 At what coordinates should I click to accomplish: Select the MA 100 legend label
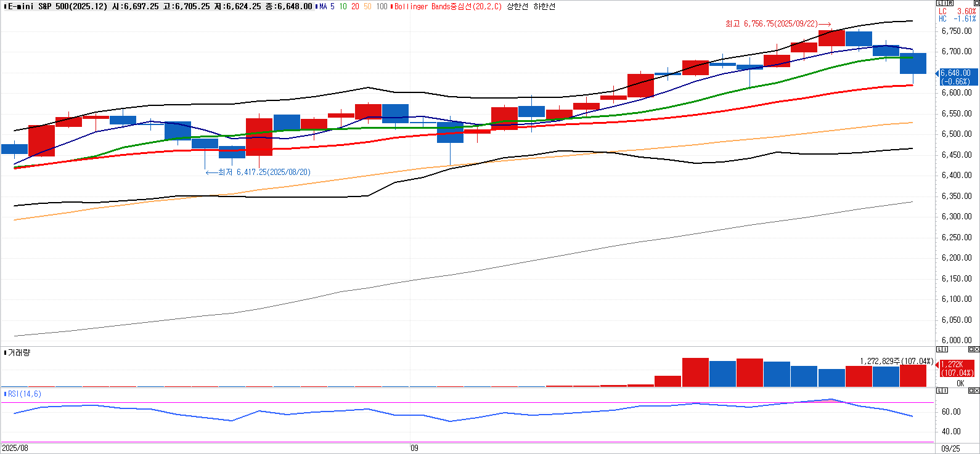[x=382, y=6]
